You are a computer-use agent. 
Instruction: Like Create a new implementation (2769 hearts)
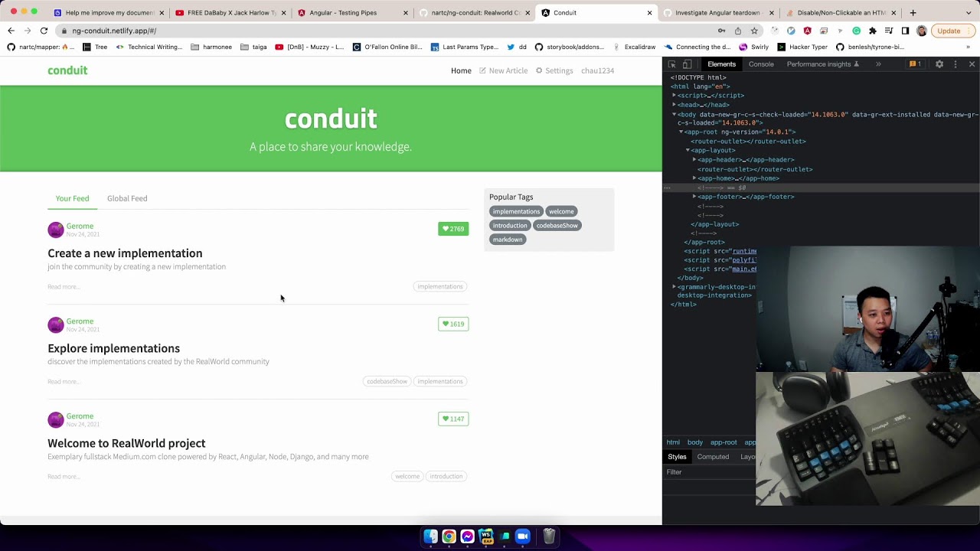(x=453, y=229)
